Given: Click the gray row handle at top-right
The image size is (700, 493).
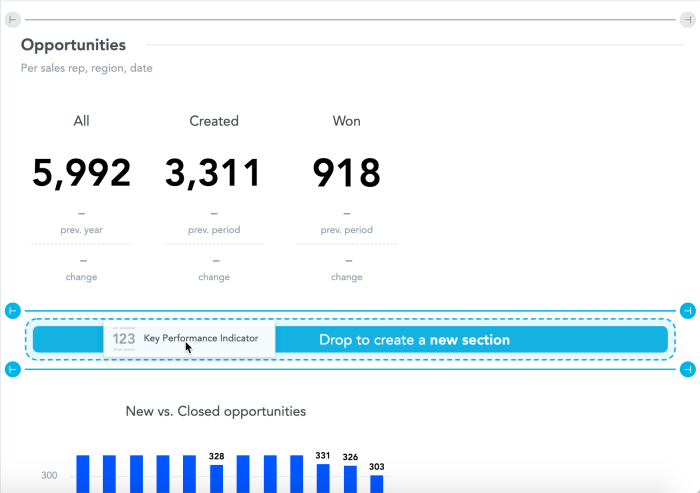Looking at the screenshot, I should (688, 20).
